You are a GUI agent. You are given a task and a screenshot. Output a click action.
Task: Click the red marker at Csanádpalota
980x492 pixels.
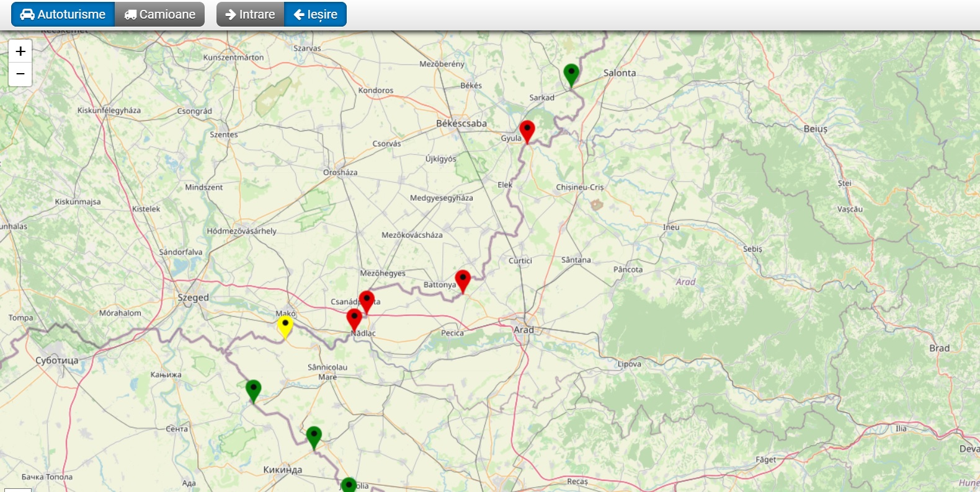[x=367, y=301]
